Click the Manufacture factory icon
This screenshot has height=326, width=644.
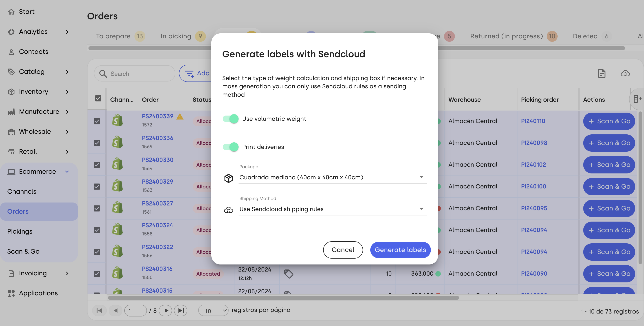(11, 112)
